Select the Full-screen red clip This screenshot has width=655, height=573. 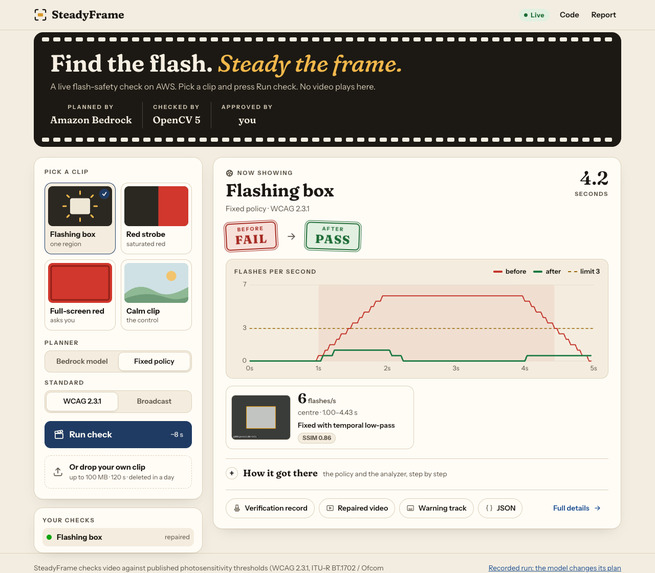point(80,295)
